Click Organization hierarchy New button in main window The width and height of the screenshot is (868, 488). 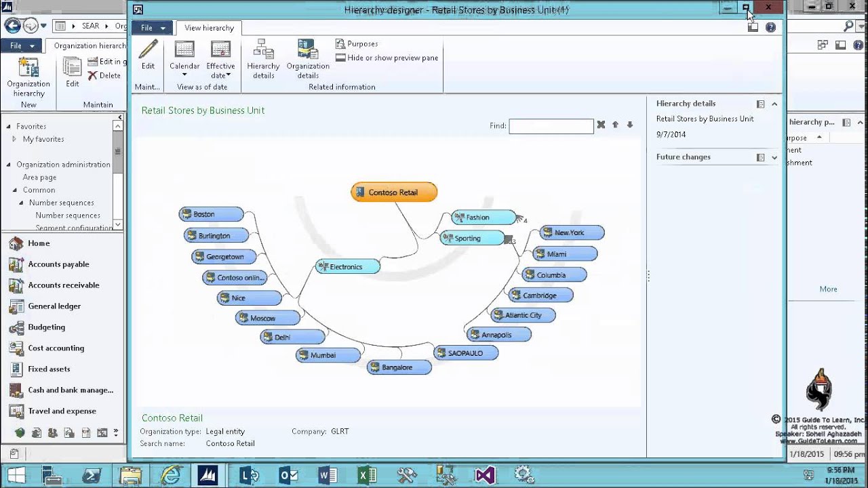coord(28,77)
